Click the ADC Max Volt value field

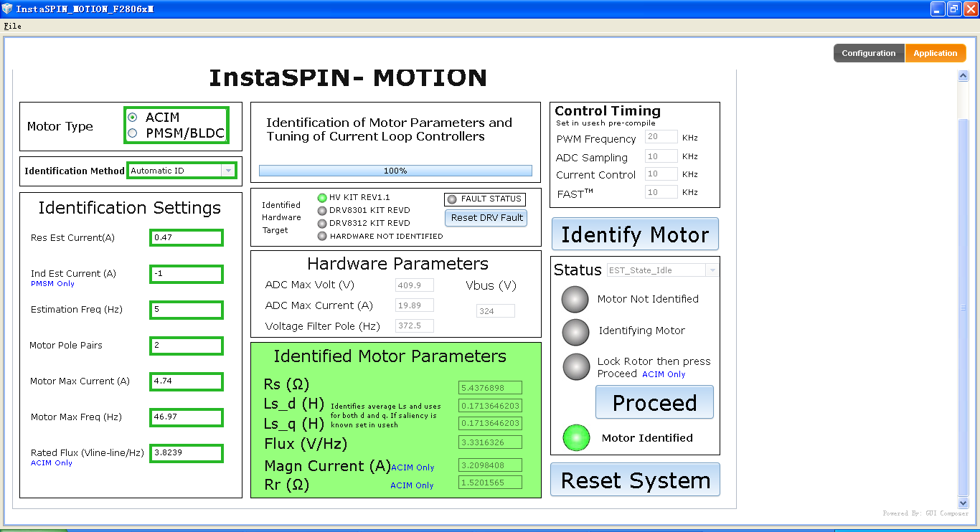click(x=415, y=285)
